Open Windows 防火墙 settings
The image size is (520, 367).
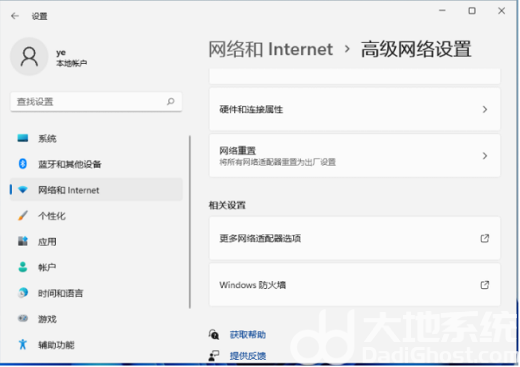(355, 285)
